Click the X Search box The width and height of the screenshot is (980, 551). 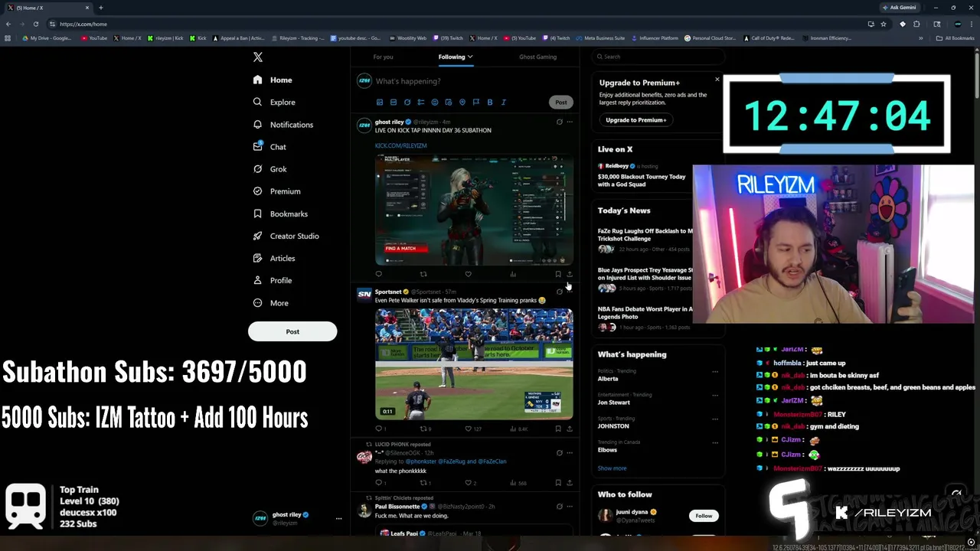(658, 57)
